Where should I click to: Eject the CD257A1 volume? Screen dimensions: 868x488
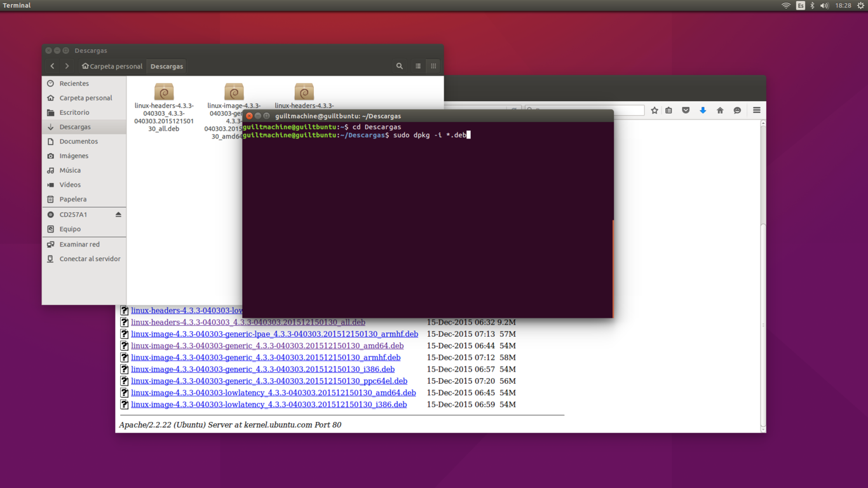point(118,214)
